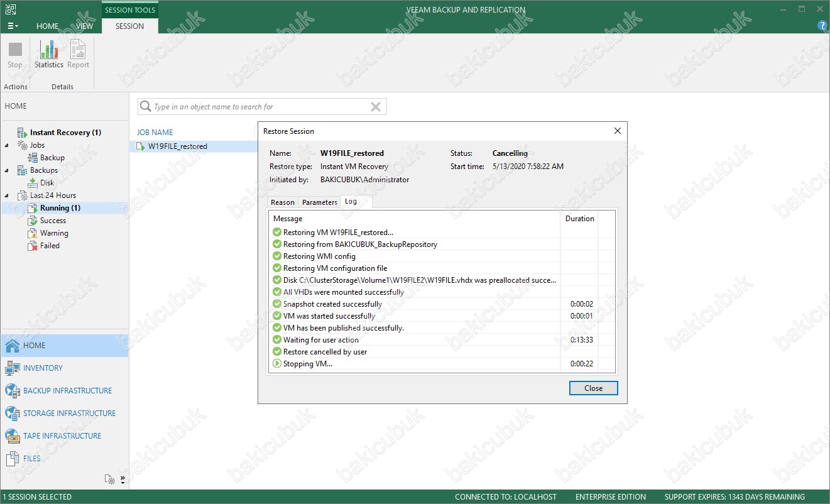The image size is (830, 504).
Task: Select the Failed tree item
Action: [50, 246]
